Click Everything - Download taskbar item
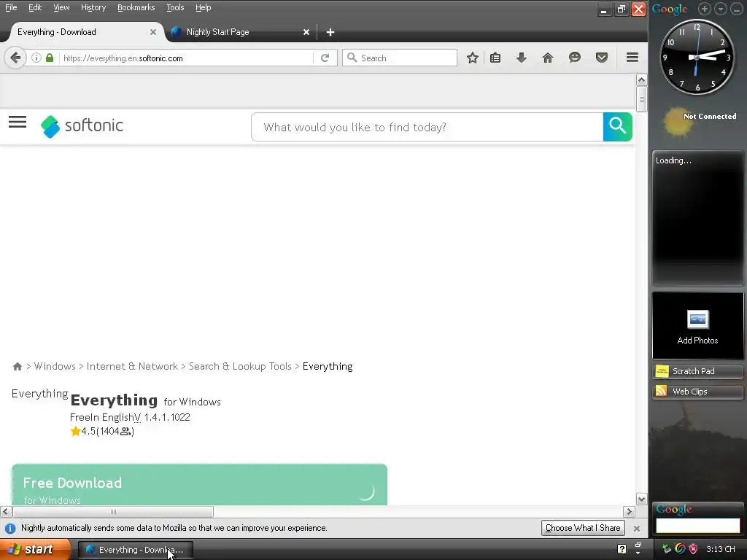 (135, 550)
